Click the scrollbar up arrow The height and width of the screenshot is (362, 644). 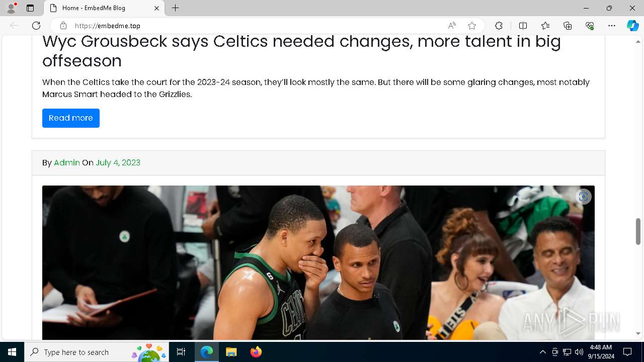coord(638,41)
